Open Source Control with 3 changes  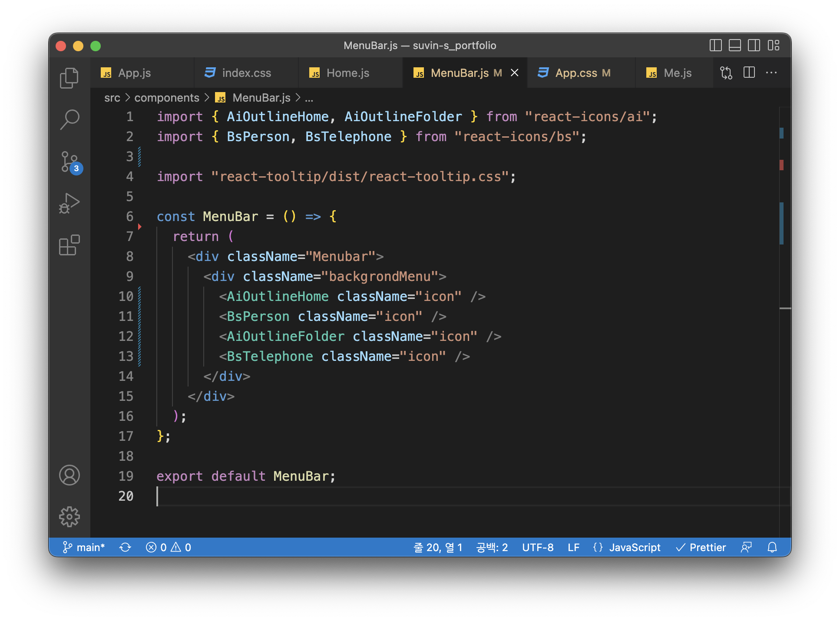[69, 162]
